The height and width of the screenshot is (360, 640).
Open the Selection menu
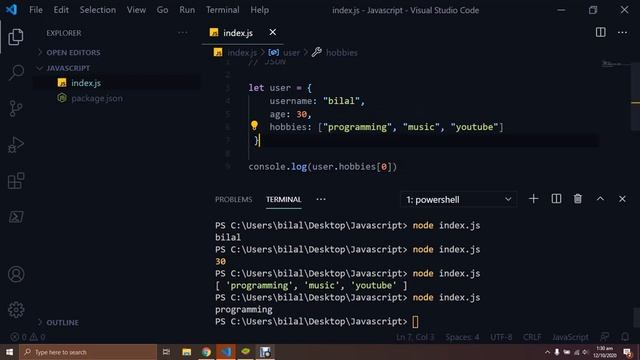tap(98, 10)
